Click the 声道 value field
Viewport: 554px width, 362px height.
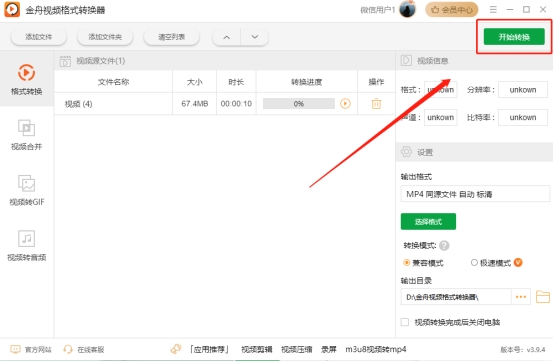tap(440, 117)
